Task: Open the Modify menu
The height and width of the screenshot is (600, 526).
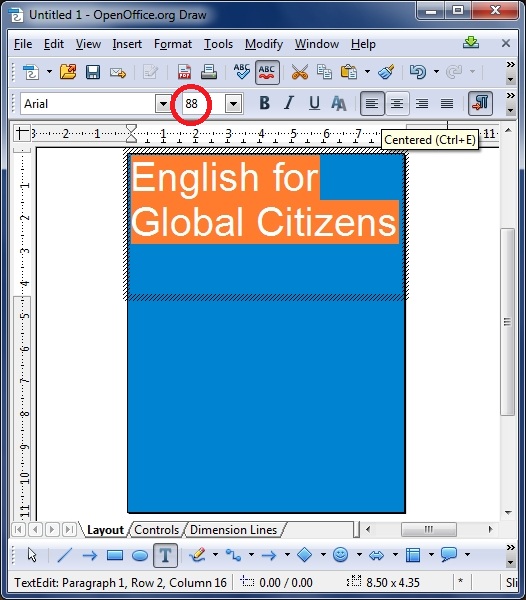Action: click(x=264, y=44)
